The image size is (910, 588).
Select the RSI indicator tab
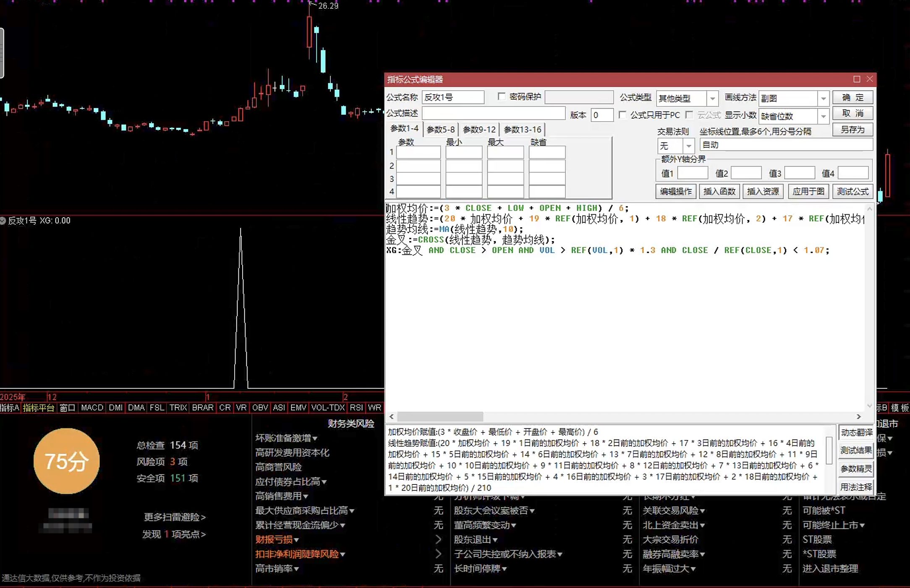pyautogui.click(x=356, y=408)
